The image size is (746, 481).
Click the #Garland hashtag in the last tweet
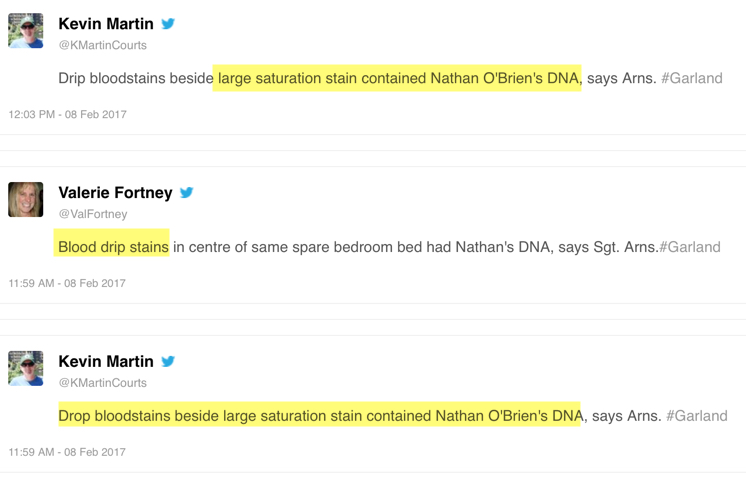click(696, 416)
